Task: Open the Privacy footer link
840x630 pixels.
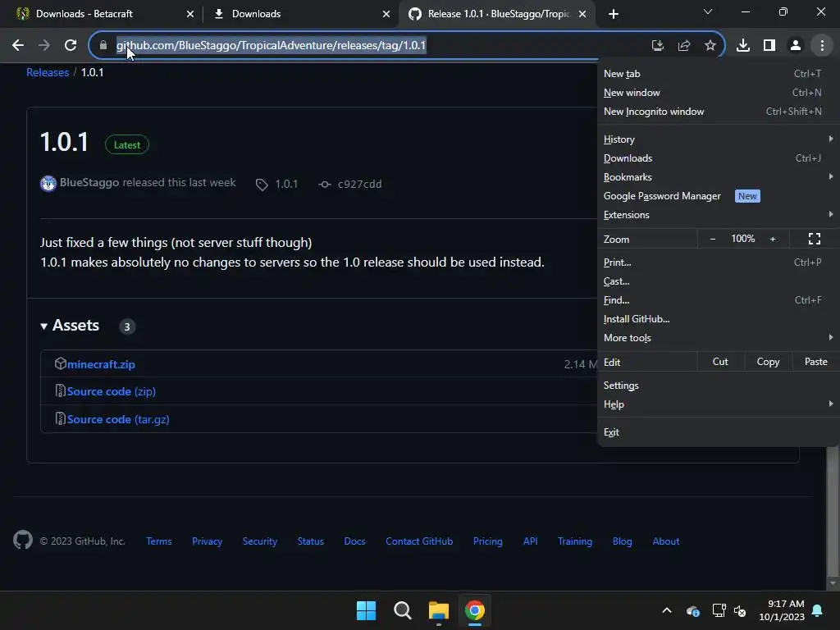Action: pyautogui.click(x=208, y=541)
